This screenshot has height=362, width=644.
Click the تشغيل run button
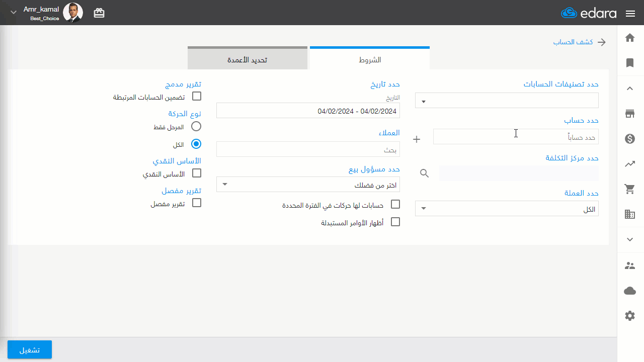(30, 350)
